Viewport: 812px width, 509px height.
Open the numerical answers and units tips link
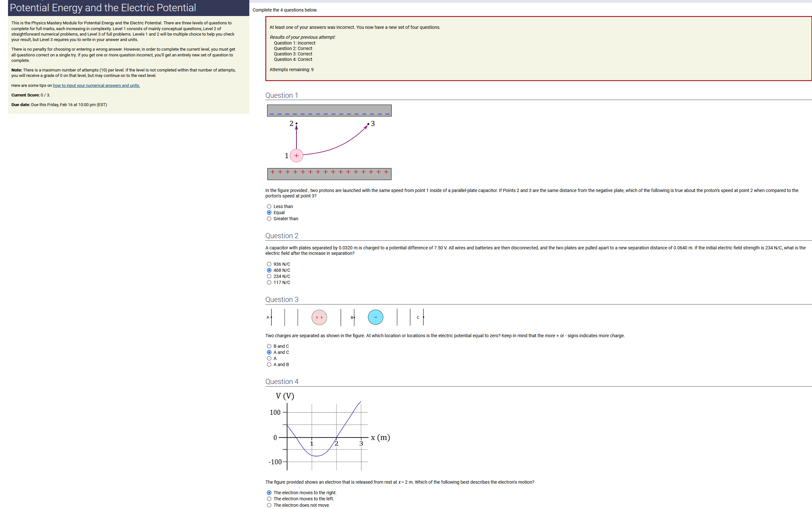tap(96, 86)
